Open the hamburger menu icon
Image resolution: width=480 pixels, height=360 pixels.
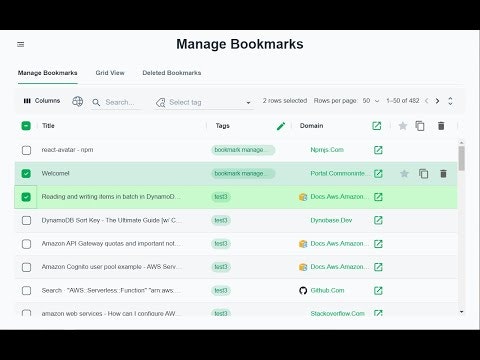coord(21,44)
